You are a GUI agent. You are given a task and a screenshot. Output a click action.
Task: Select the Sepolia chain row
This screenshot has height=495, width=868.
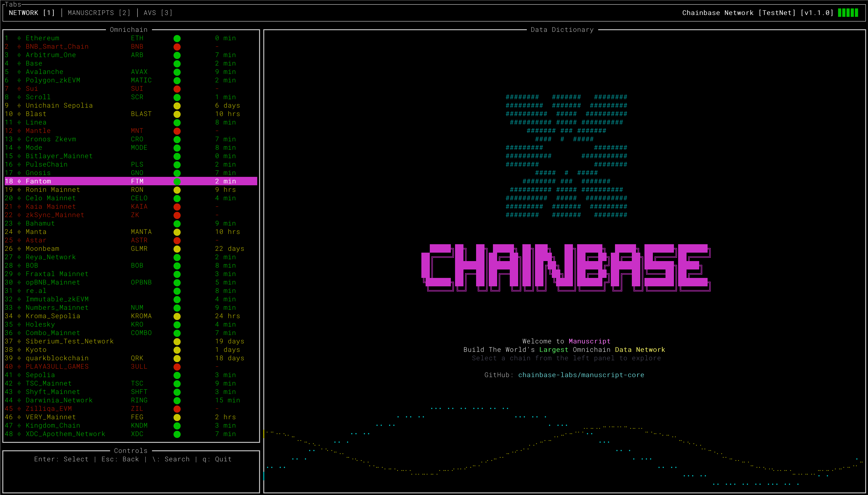pos(131,375)
